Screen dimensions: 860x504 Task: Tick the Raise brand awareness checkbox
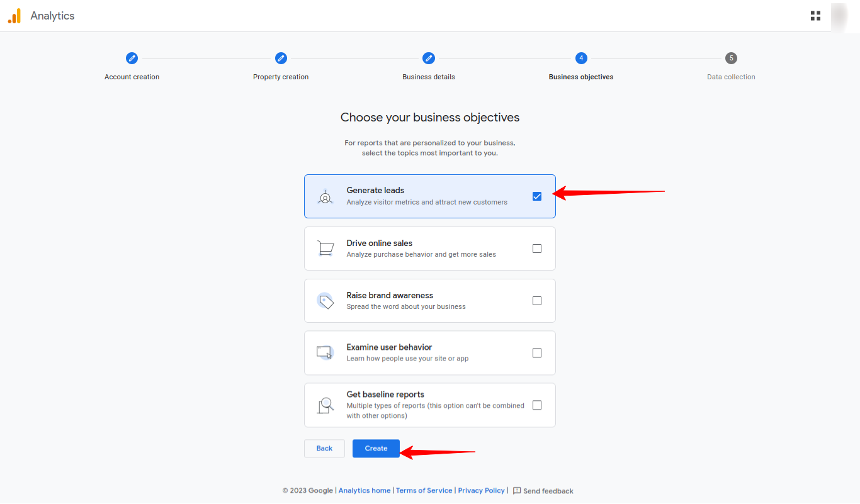pos(537,301)
